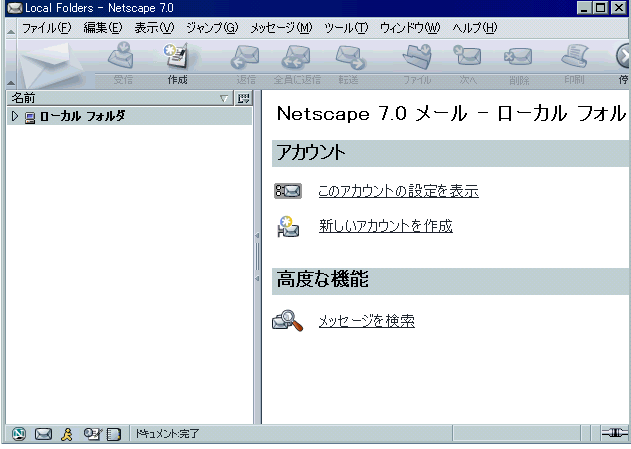Open the ツール(T) menu

(346, 28)
